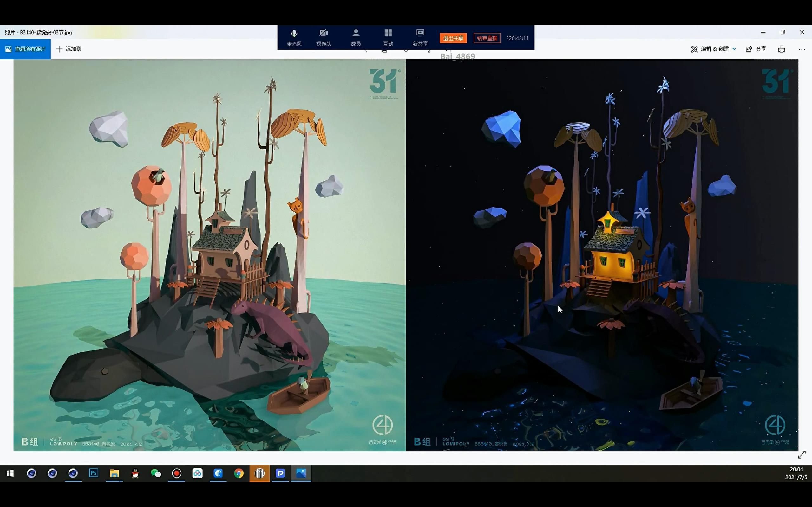
Task: Click the print icon
Action: (x=782, y=49)
